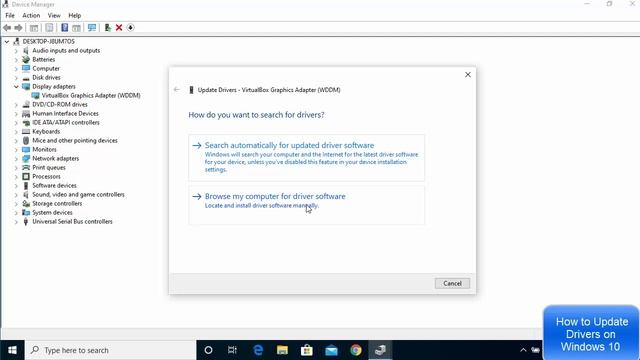The image size is (640, 360).
Task: Click the red X Uninstall Device icon
Action: (119, 28)
